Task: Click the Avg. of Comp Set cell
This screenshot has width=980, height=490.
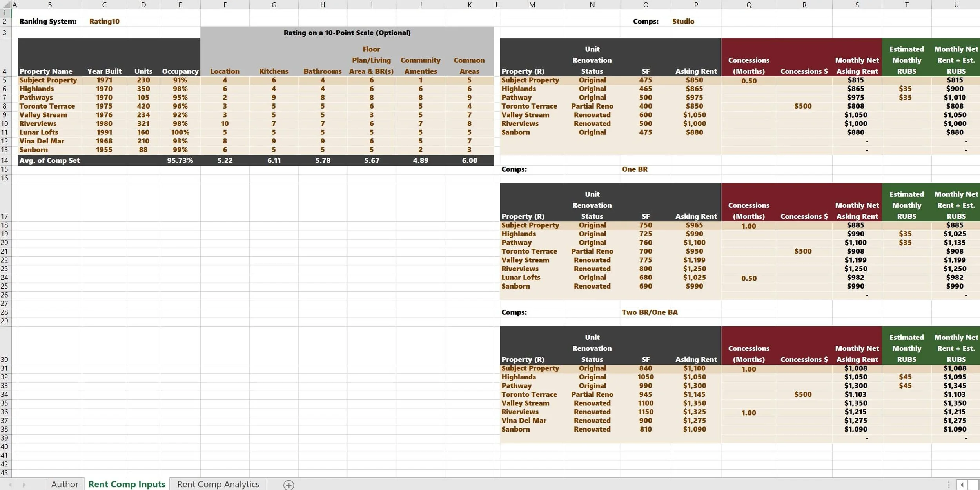Action: click(50, 160)
